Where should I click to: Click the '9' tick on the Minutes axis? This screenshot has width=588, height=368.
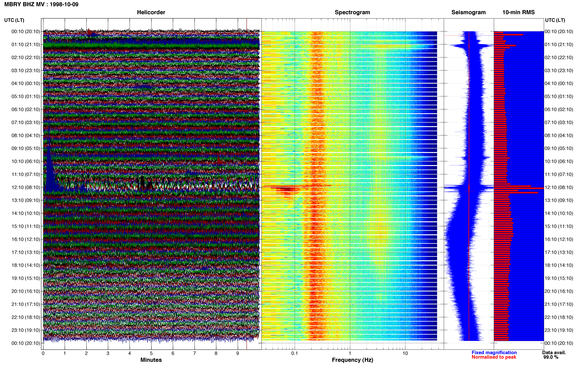tap(238, 353)
